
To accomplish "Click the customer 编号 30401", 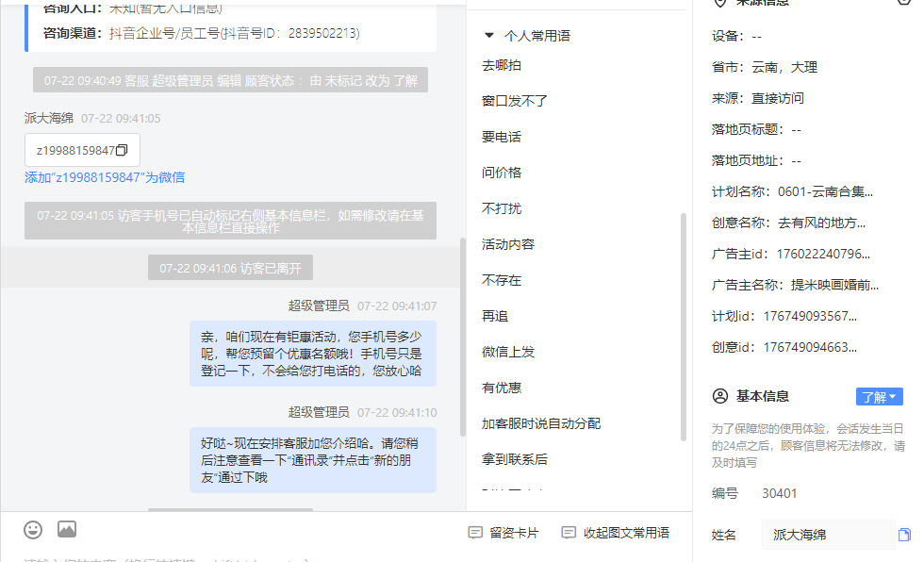I will pos(780,494).
